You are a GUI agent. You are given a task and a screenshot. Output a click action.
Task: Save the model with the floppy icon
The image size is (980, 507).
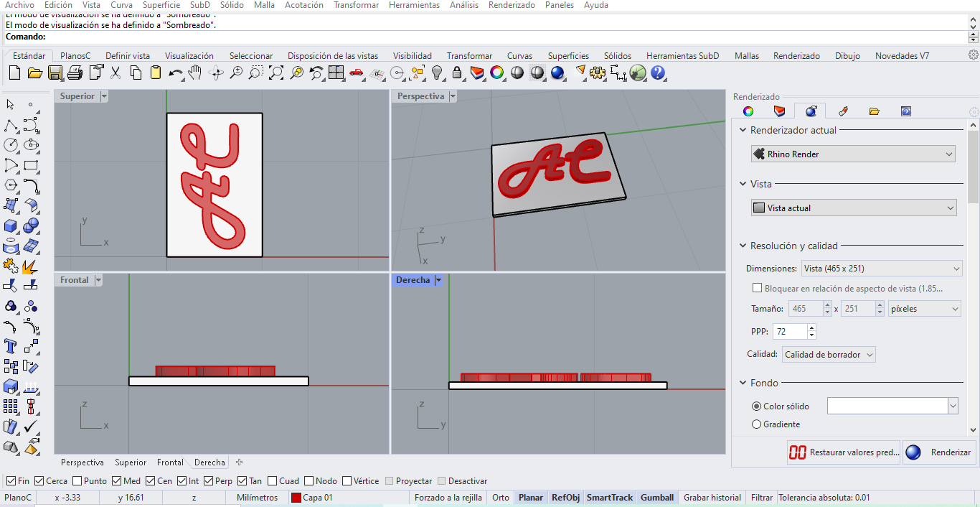(x=55, y=73)
